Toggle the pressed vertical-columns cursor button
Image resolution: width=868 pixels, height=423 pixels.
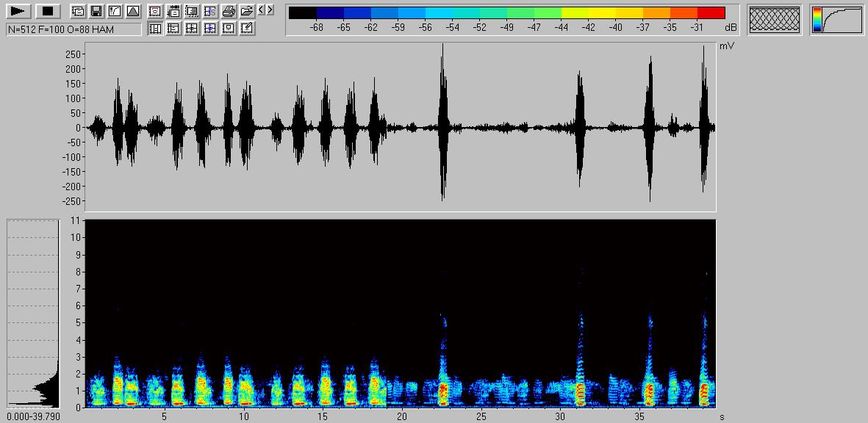pos(155,29)
